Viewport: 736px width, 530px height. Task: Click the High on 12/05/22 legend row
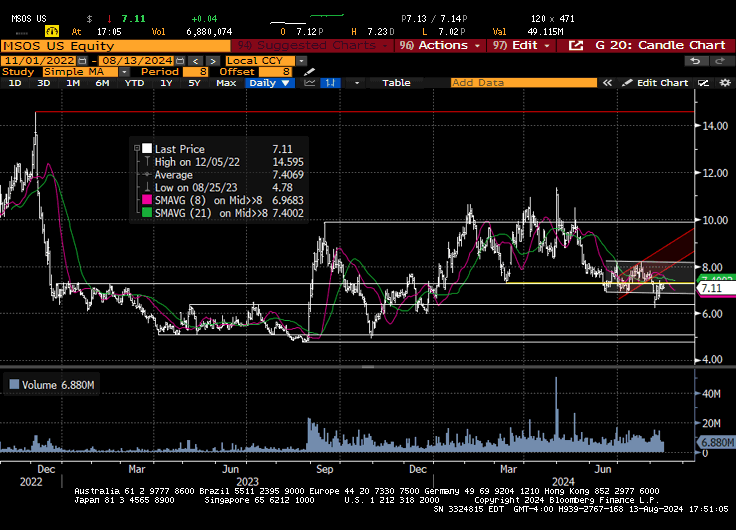pos(223,162)
